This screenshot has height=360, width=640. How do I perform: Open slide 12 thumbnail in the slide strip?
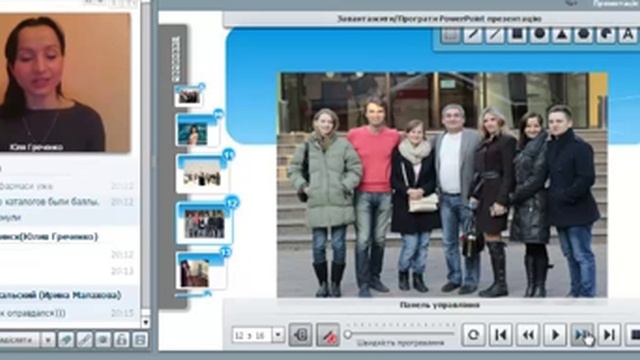[204, 222]
